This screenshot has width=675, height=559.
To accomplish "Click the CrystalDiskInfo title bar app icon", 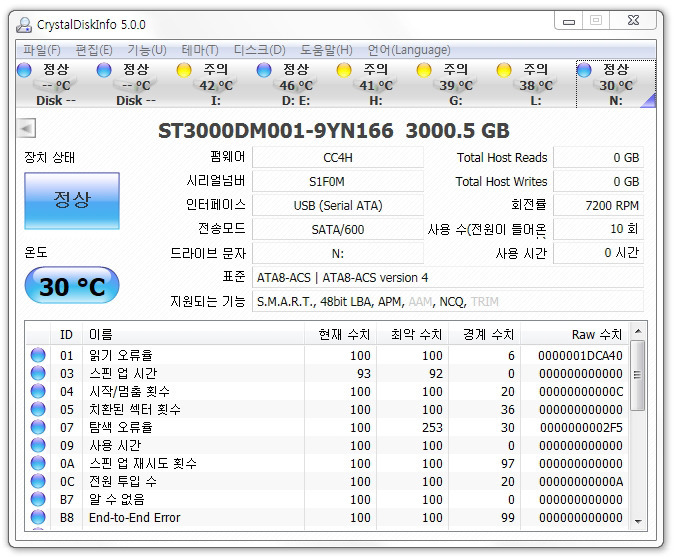I will point(24,25).
